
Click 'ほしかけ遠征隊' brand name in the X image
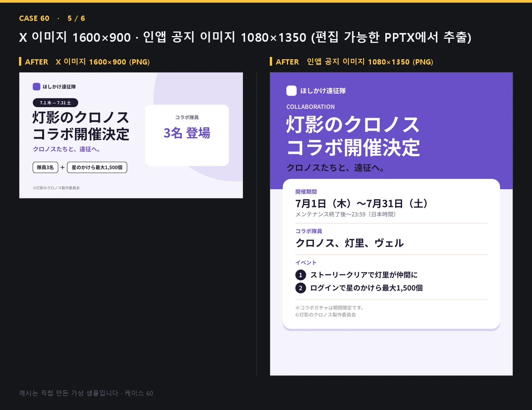tap(59, 87)
